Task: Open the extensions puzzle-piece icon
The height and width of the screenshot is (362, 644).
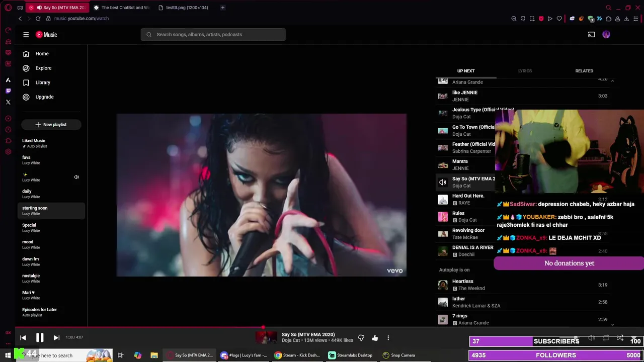Action: [x=608, y=19]
